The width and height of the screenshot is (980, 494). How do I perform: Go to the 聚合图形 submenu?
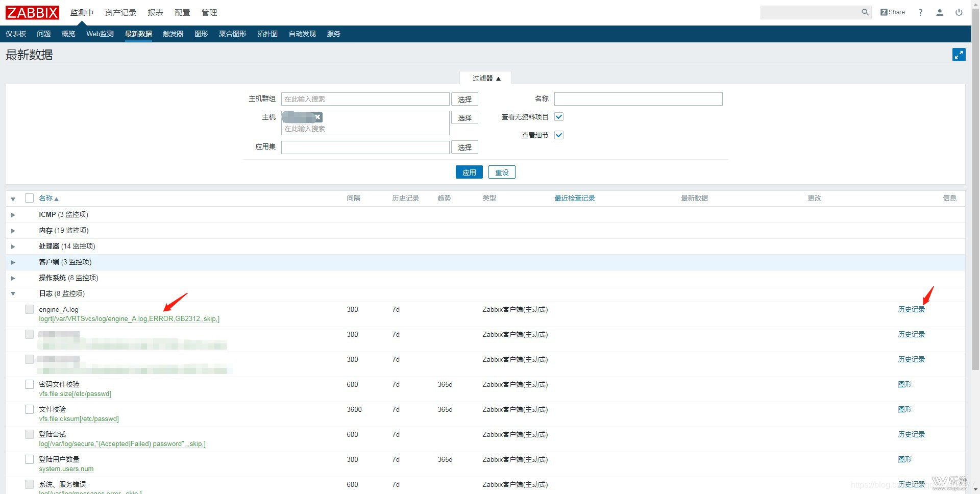pos(233,34)
